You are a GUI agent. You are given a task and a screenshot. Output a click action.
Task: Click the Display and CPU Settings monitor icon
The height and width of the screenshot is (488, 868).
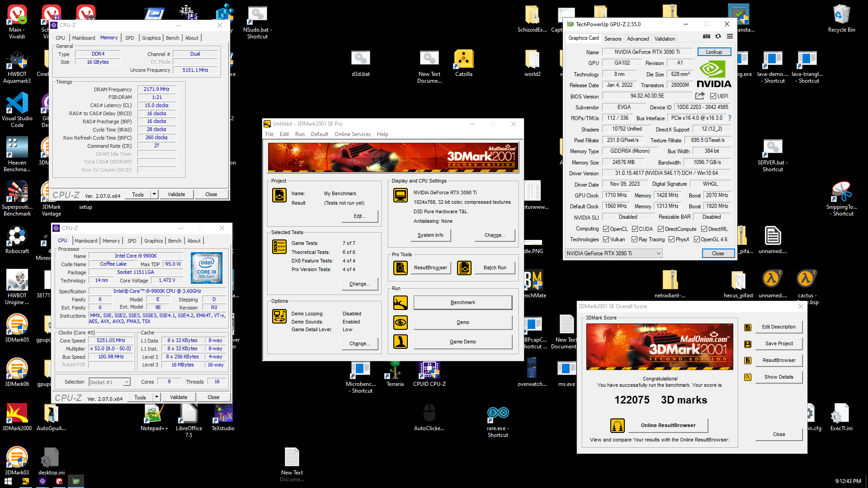coord(401,195)
